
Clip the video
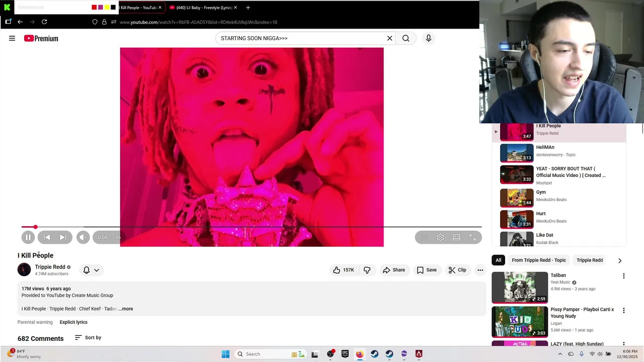pos(457,270)
